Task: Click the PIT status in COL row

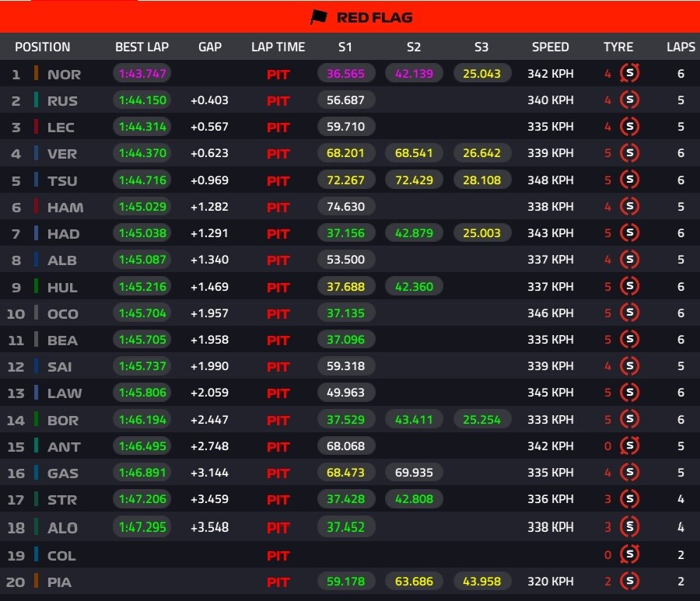Action: (278, 556)
